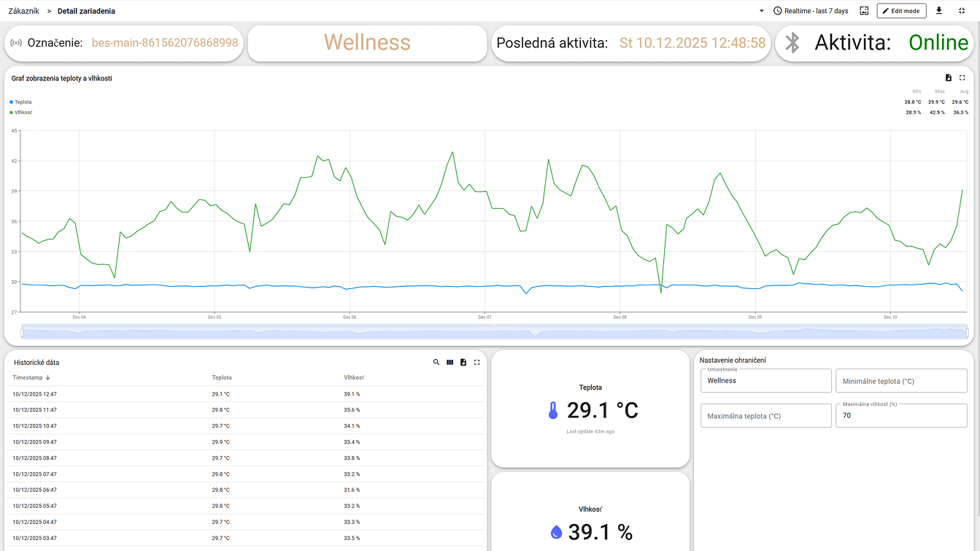The width and height of the screenshot is (980, 551).
Task: Open the table search
Action: [436, 362]
